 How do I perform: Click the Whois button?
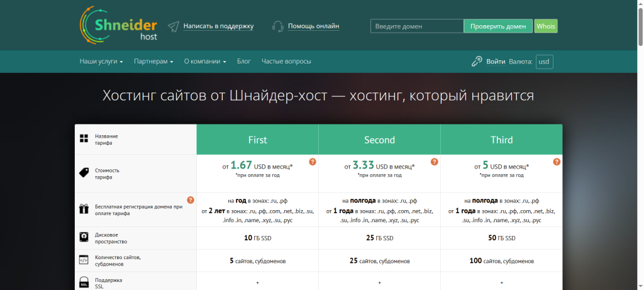coord(545,26)
